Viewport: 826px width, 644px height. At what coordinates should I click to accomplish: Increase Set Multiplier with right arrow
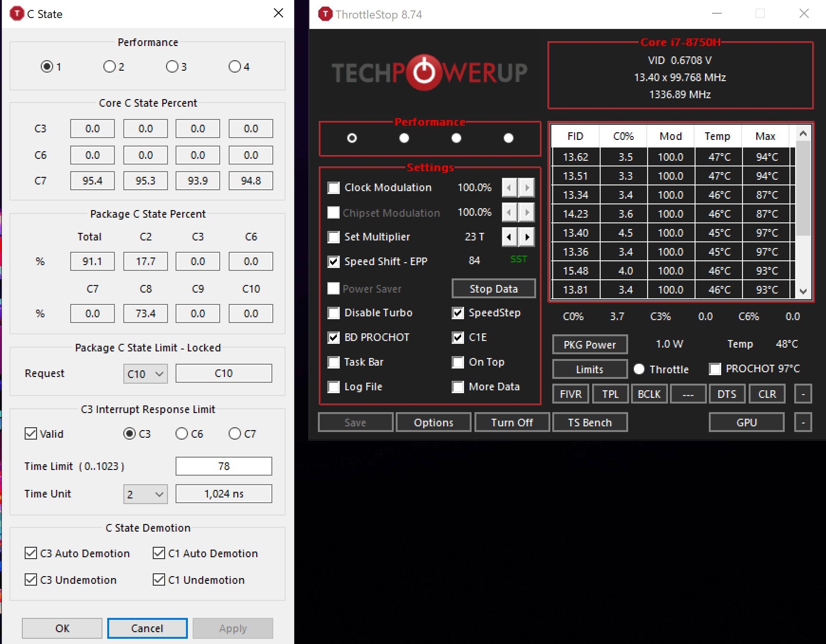point(527,237)
